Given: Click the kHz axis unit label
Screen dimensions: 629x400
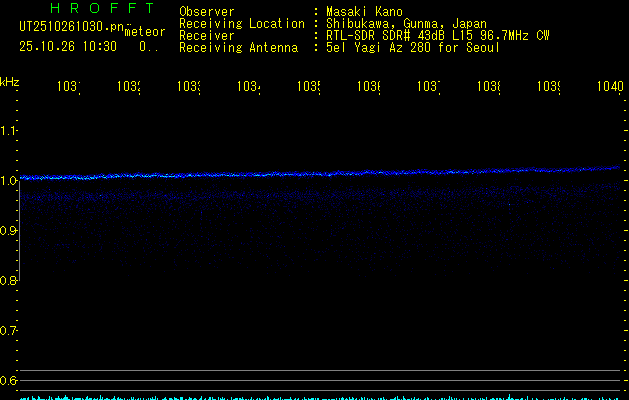Looking at the screenshot, I should click(10, 80).
